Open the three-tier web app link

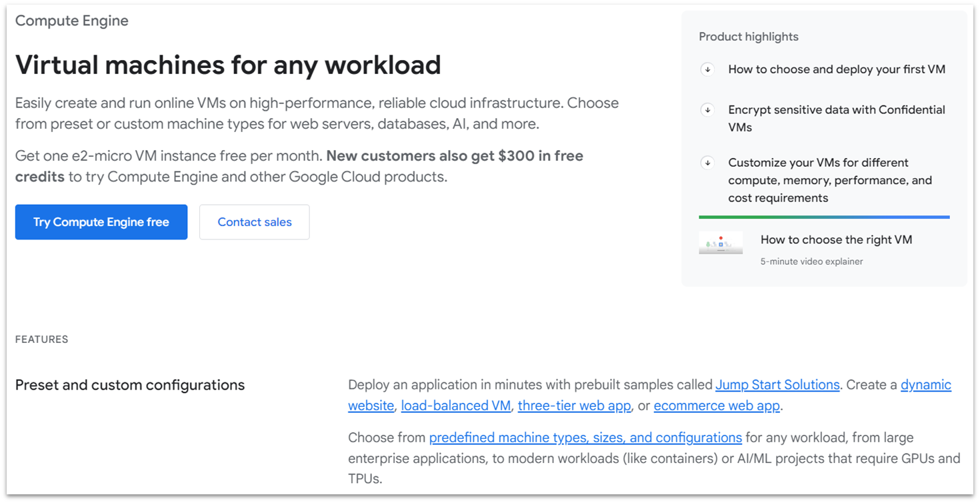point(574,406)
